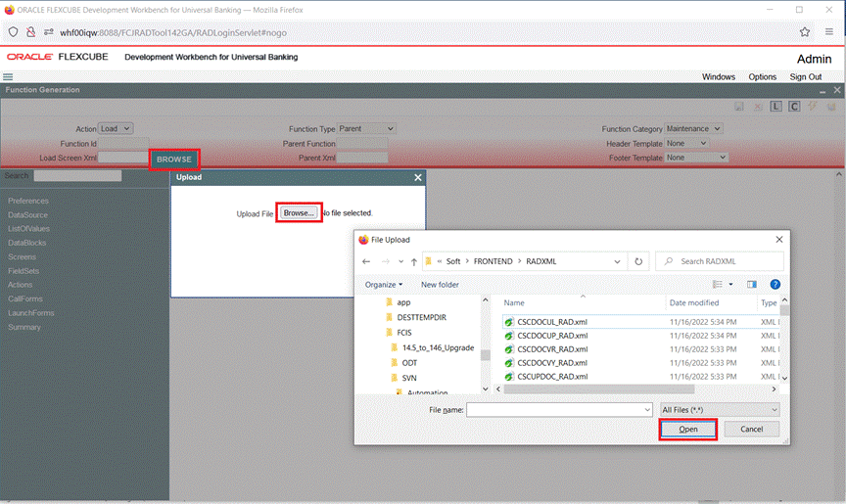Click the insecure connection lock icon
Image resolution: width=846 pixels, height=504 pixels.
click(30, 32)
